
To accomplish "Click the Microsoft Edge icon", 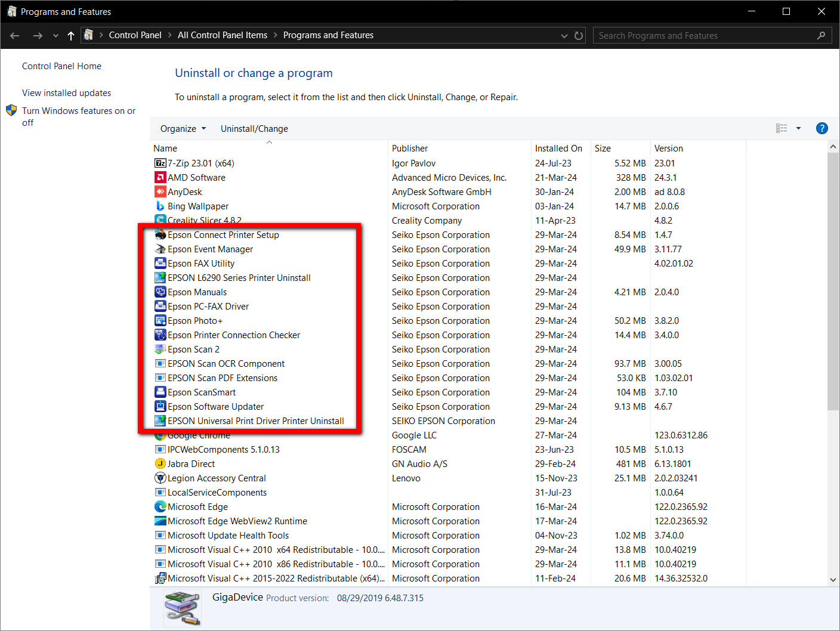I will coord(160,507).
